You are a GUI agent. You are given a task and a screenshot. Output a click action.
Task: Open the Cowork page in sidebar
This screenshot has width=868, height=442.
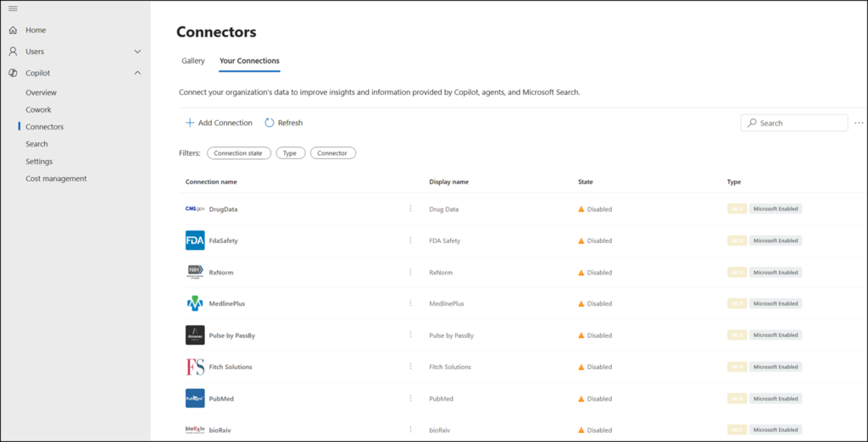(x=38, y=109)
